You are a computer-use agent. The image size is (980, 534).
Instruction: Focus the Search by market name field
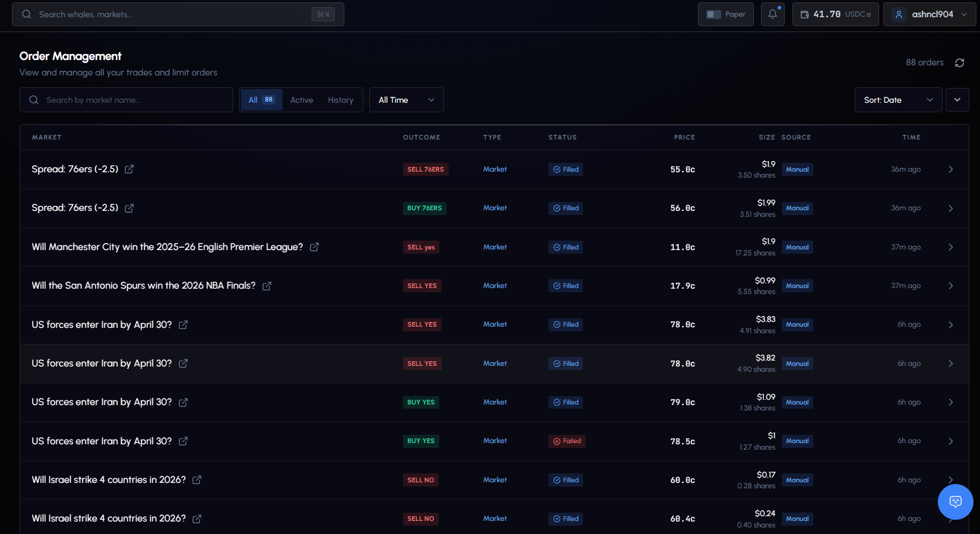click(126, 100)
